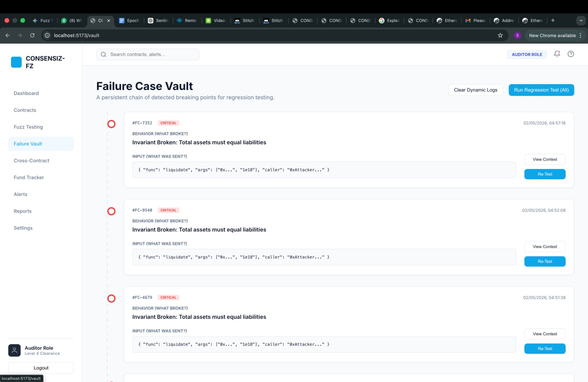The image size is (588, 382).
Task: Switch to the Remix browser tab
Action: 187,21
